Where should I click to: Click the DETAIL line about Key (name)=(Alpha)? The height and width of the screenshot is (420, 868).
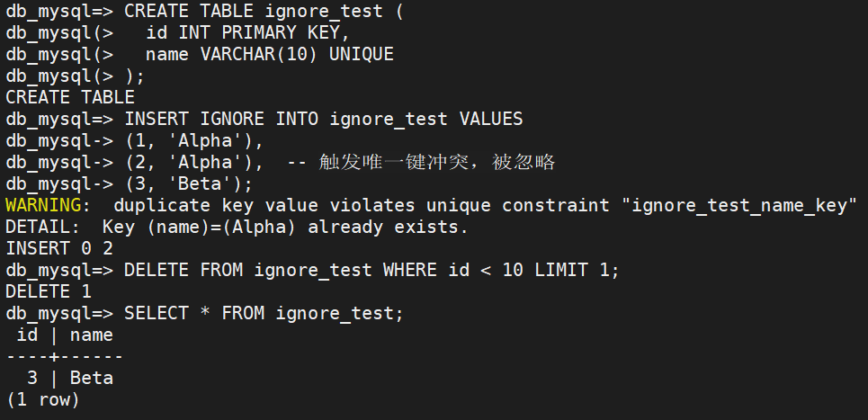tap(237, 228)
